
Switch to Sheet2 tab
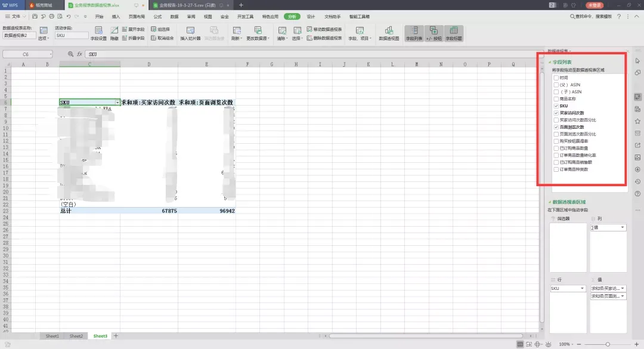pos(76,336)
